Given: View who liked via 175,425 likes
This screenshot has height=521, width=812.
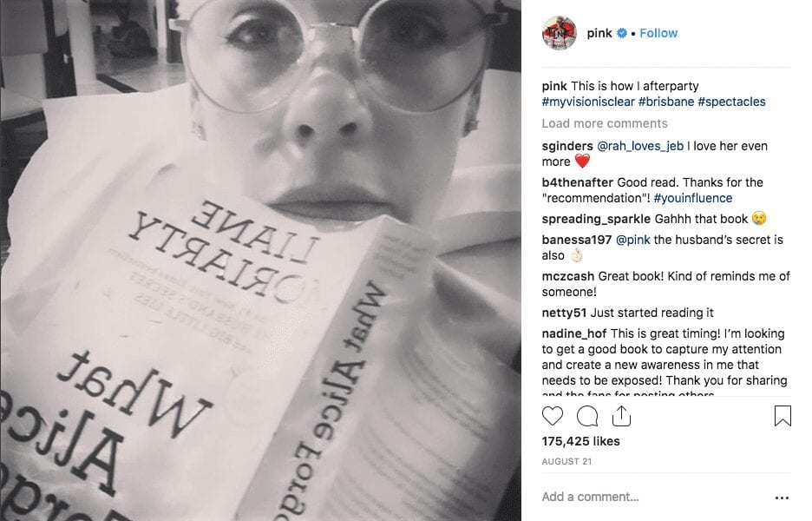Looking at the screenshot, I should click(x=580, y=441).
